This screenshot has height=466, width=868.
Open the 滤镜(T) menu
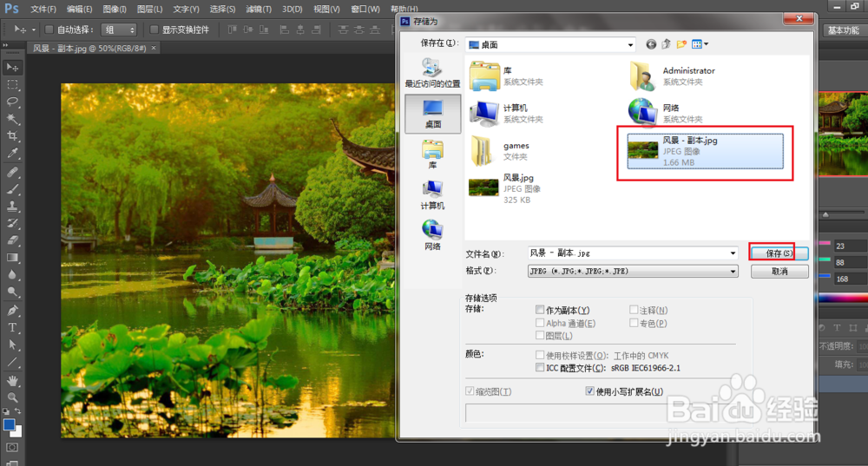(259, 9)
